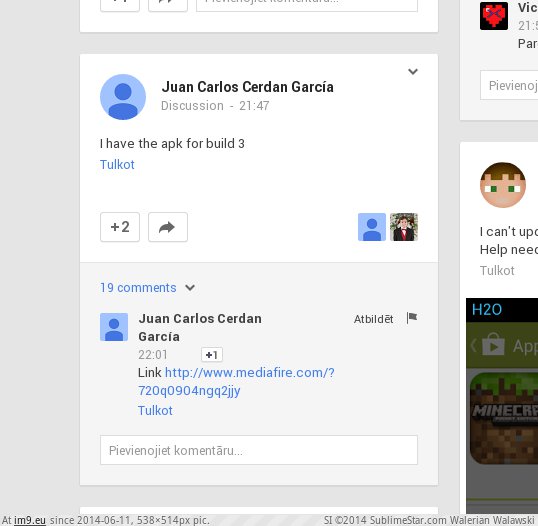Click the share arrow icon on the post
The height and width of the screenshot is (526, 538).
pos(168,227)
